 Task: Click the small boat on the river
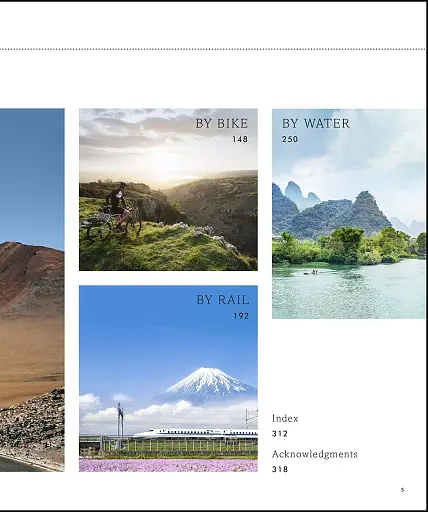(313, 272)
